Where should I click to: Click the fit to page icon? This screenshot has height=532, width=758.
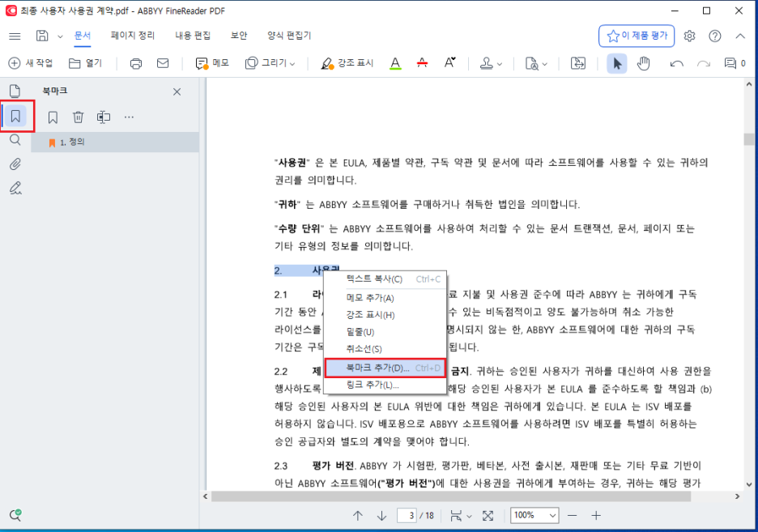(x=488, y=516)
